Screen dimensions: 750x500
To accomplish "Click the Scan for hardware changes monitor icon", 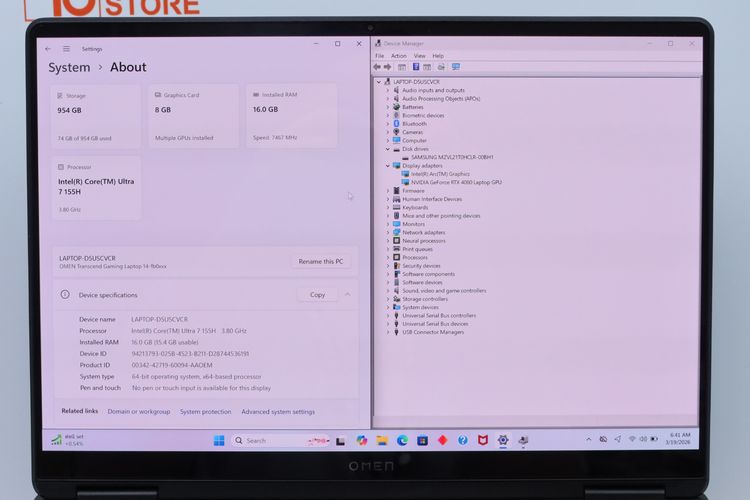I will [x=456, y=67].
